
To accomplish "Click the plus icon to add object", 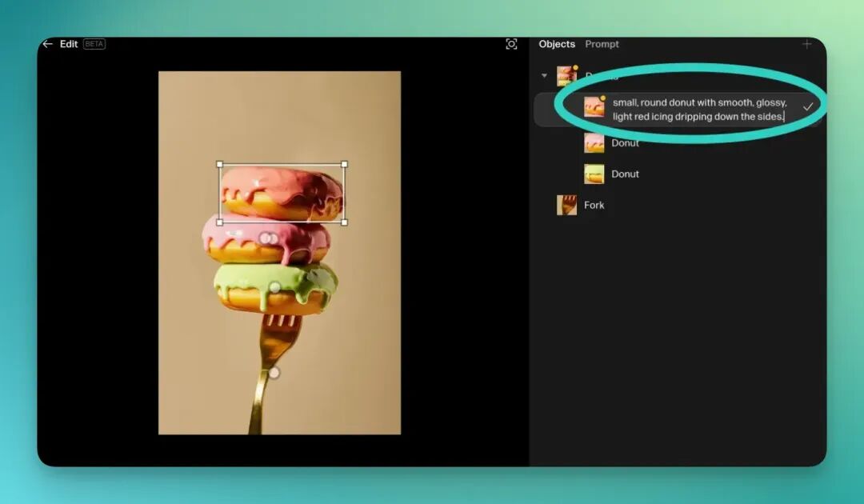I will coord(806,44).
